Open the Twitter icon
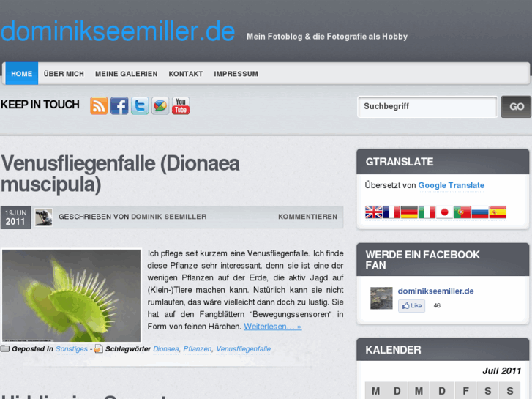The width and height of the screenshot is (532, 399). tap(140, 105)
